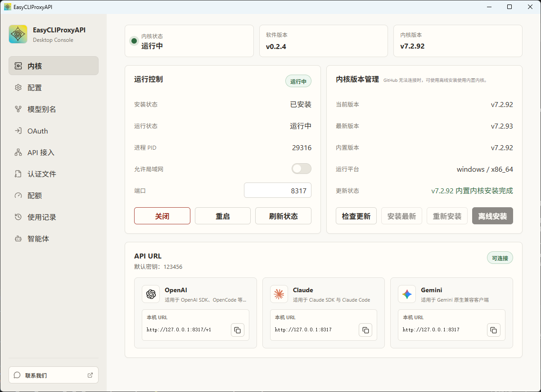This screenshot has height=392, width=541.
Task: Click the 模型别名 branch icon
Action: pos(18,109)
